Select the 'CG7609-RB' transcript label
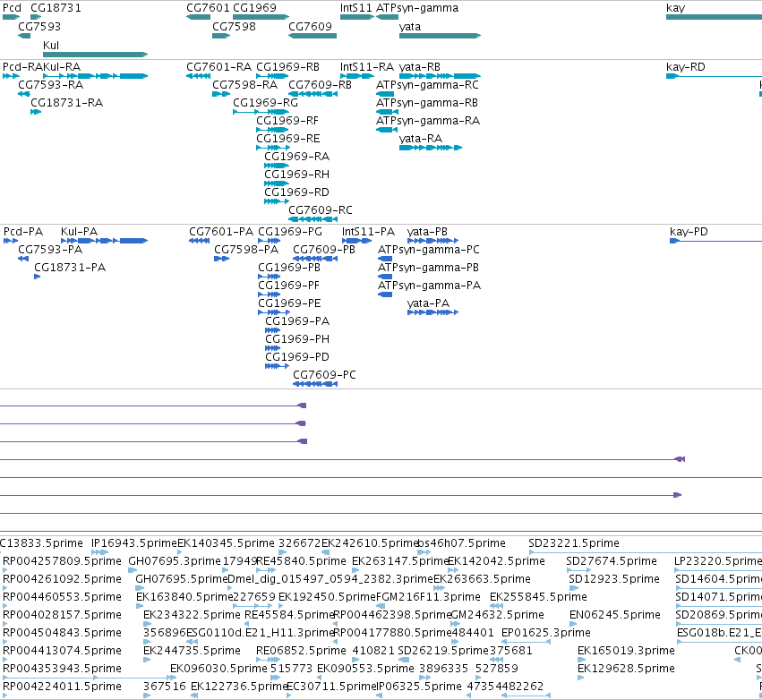Image resolution: width=762 pixels, height=700 pixels. [x=320, y=85]
